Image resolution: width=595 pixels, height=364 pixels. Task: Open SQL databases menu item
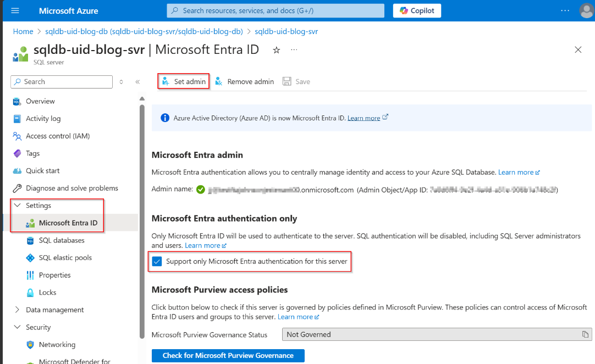pos(62,241)
